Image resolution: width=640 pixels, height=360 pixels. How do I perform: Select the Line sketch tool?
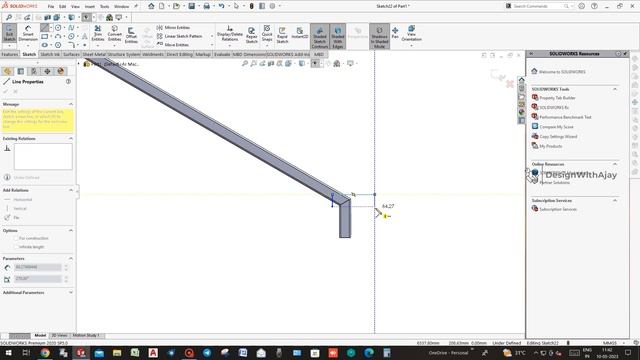pyautogui.click(x=44, y=28)
